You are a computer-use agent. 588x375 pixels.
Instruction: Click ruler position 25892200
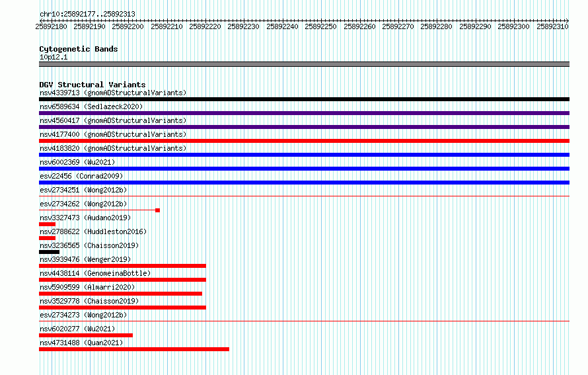pyautogui.click(x=128, y=26)
